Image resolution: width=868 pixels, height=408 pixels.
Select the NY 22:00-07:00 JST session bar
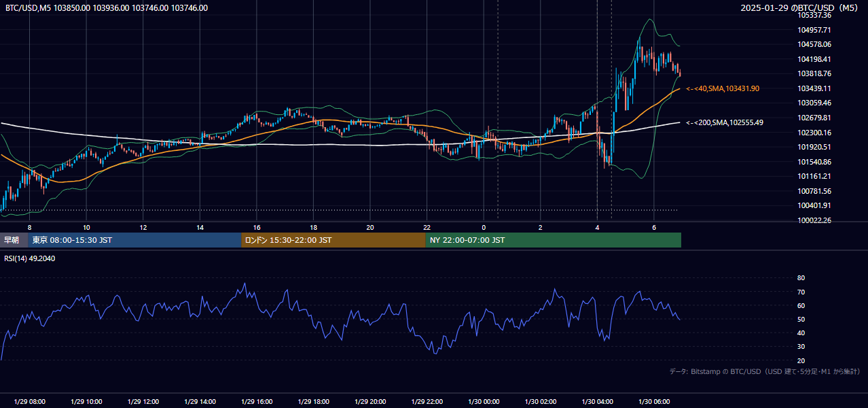[554, 240]
